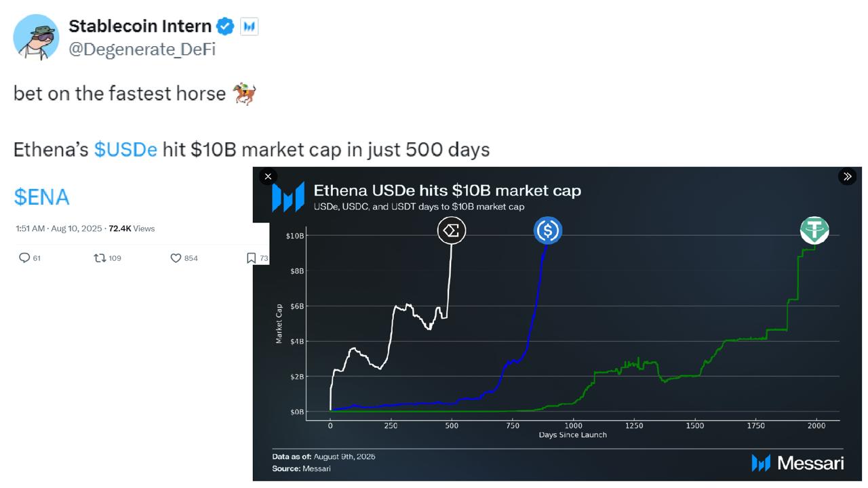Click the repost icon
Image resolution: width=868 pixels, height=488 pixels.
point(100,258)
